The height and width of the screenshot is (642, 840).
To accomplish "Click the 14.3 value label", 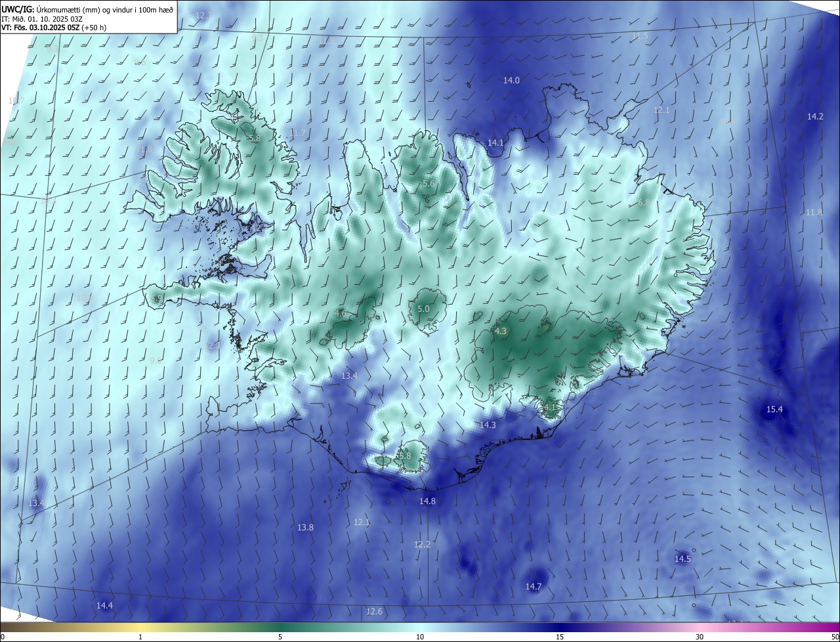I will 488,425.
